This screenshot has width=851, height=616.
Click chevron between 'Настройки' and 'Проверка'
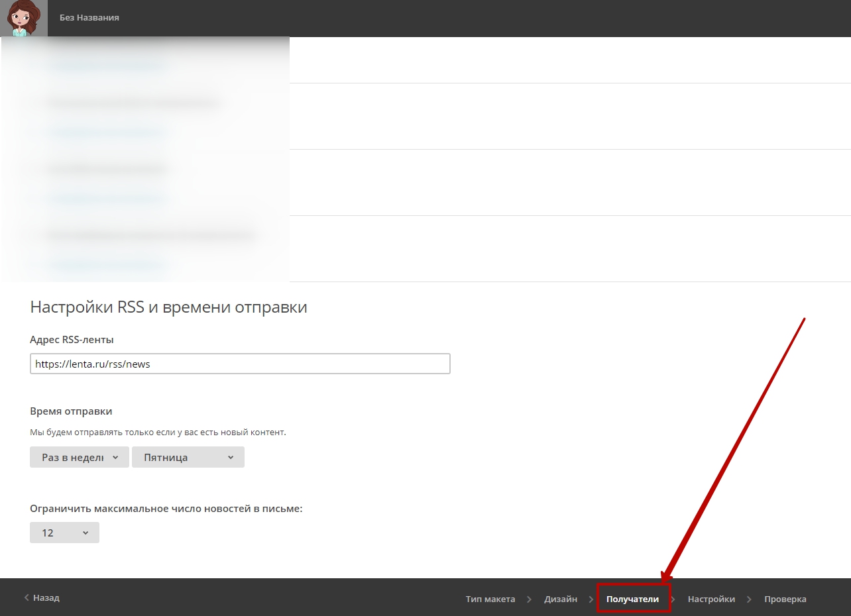pos(749,599)
